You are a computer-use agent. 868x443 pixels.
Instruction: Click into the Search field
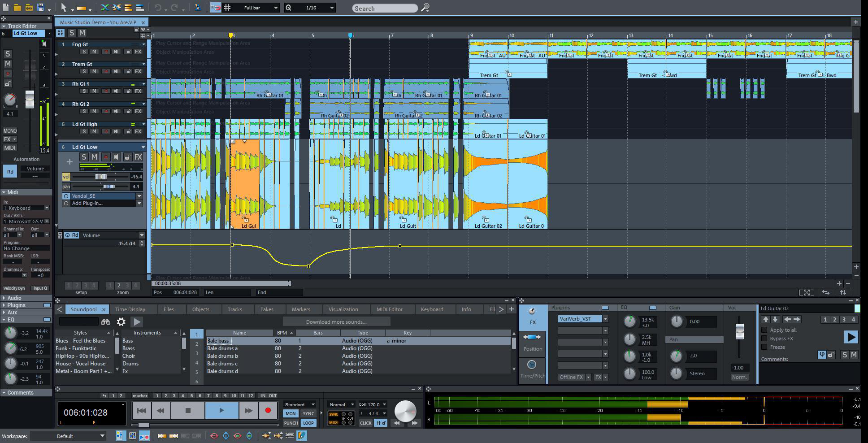coord(385,8)
